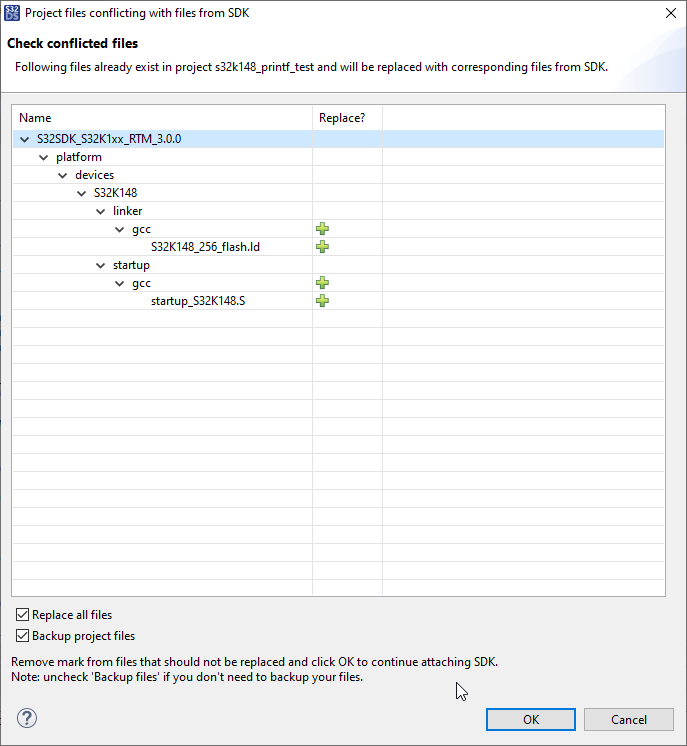
Task: Click the green plus beside linker gcc folder
Action: [322, 229]
